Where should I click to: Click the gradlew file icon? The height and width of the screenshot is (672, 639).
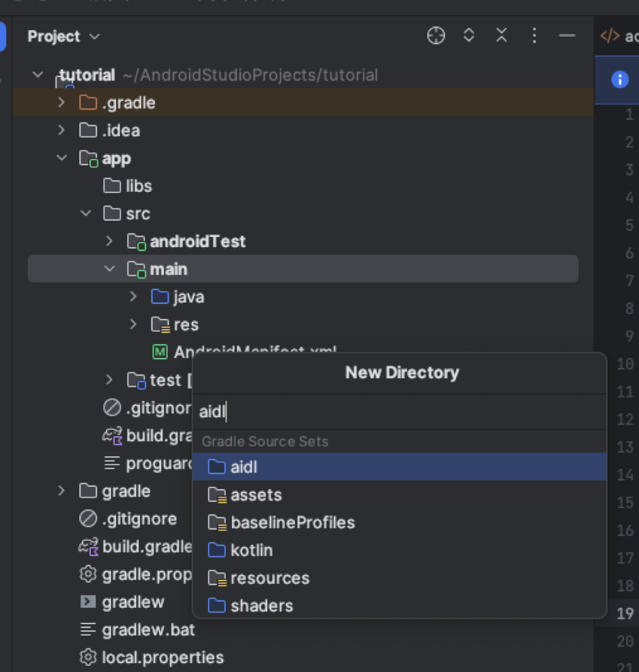pos(88,602)
